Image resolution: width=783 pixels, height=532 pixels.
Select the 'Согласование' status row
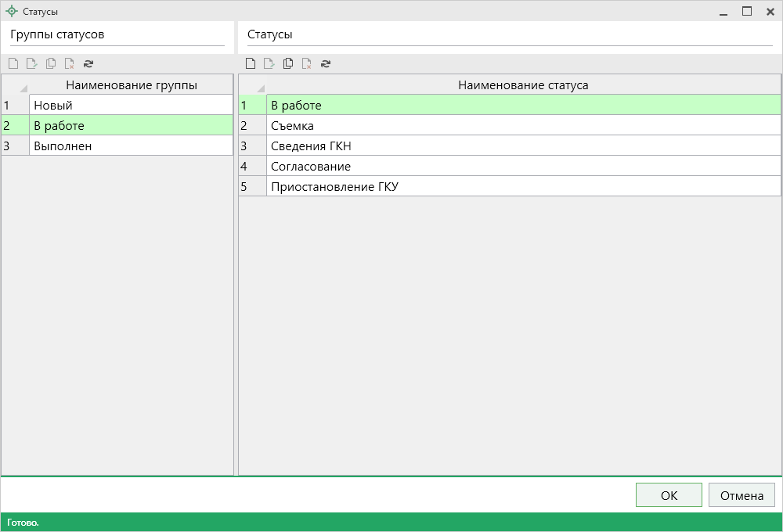point(523,166)
